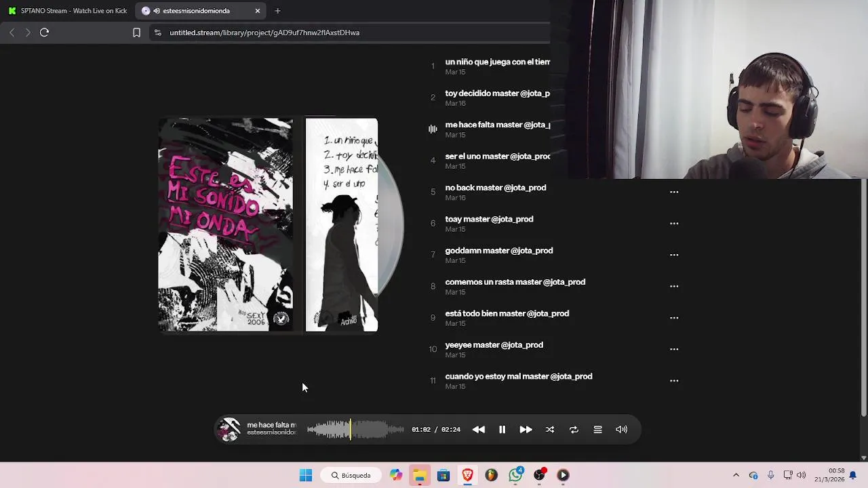Screen dimensions: 868x488
Task: Open options for 'no back master' track
Action: (674, 192)
